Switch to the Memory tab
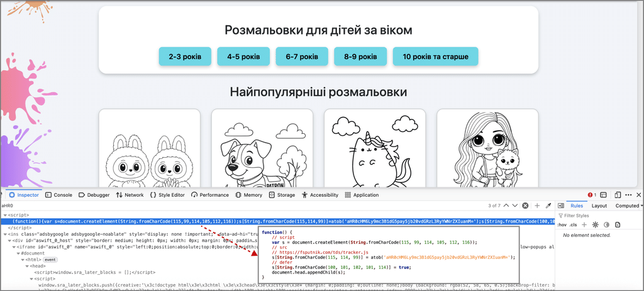Image resolution: width=644 pixels, height=291 pixels. pyautogui.click(x=249, y=195)
